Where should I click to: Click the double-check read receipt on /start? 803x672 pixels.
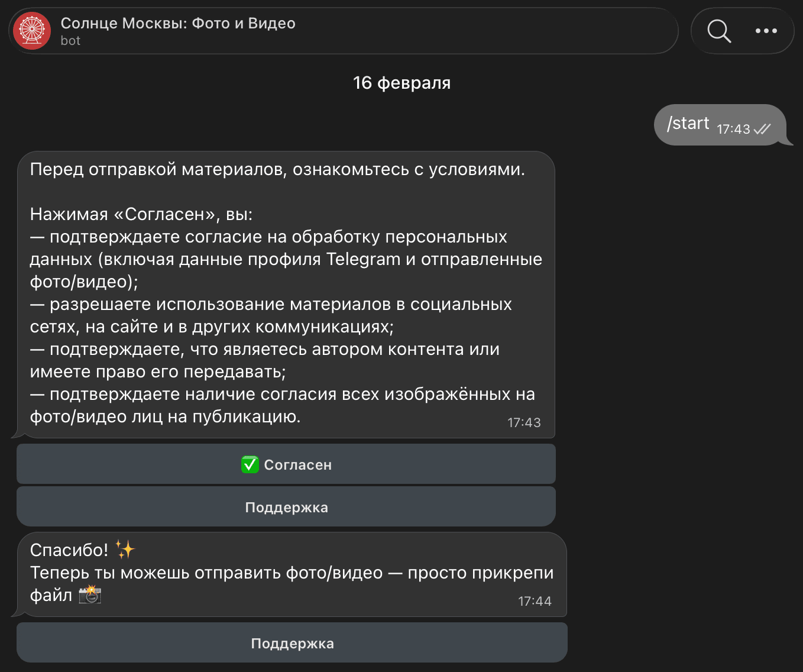click(x=762, y=129)
